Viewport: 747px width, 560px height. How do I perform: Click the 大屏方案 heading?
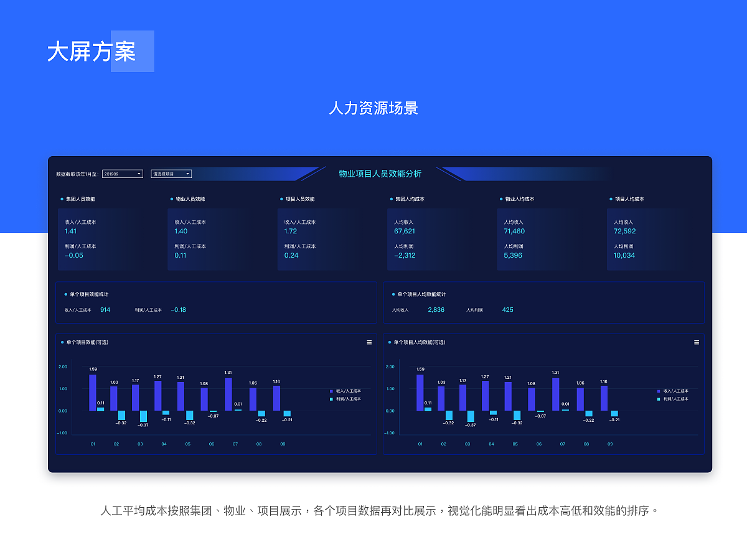coord(92,52)
